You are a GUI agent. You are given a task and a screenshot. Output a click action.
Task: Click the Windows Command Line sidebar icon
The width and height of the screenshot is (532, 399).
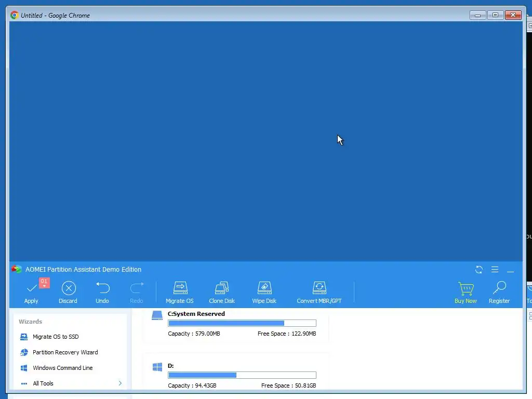(24, 368)
